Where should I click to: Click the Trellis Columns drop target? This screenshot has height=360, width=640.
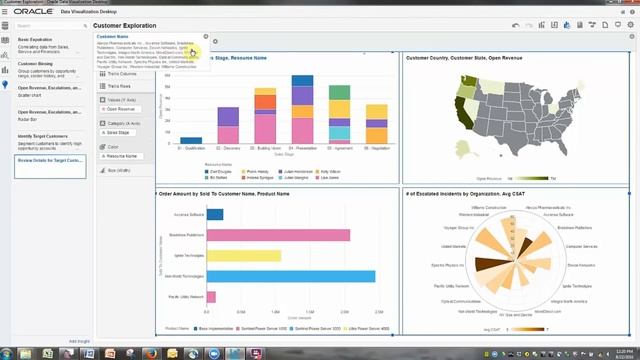coord(125,74)
